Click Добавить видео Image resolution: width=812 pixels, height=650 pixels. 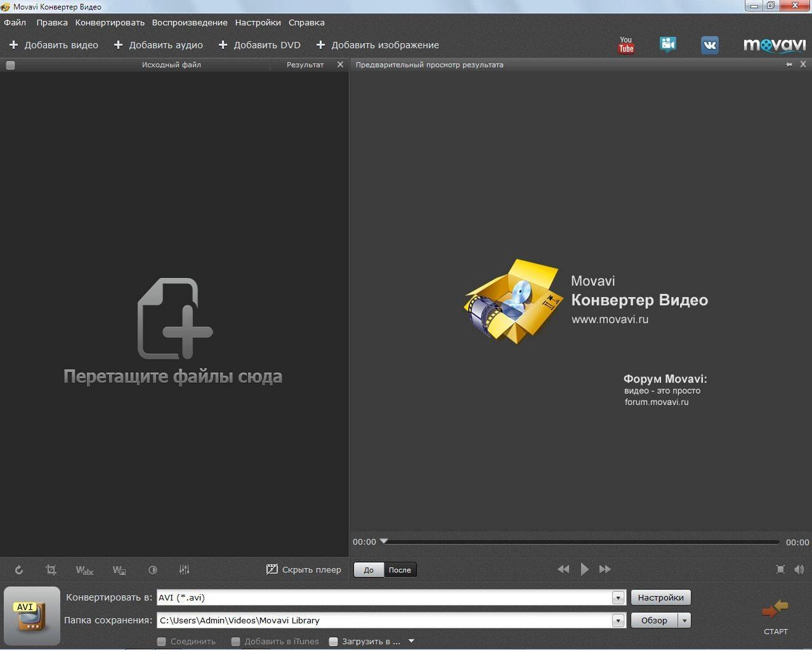[54, 45]
